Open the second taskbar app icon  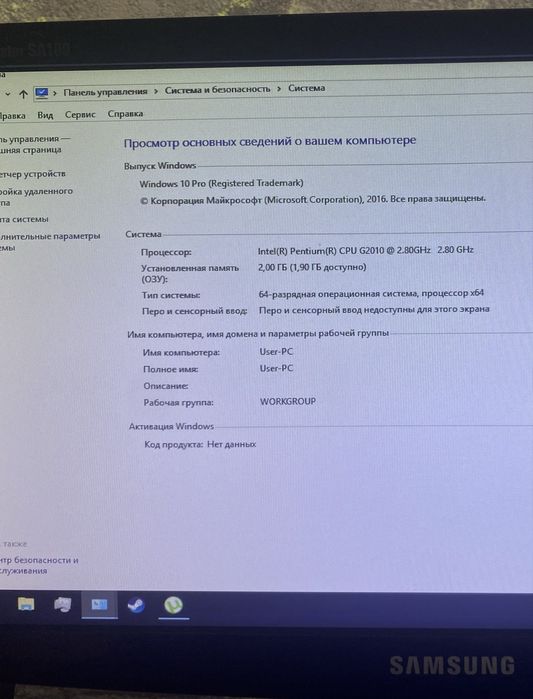[x=62, y=604]
